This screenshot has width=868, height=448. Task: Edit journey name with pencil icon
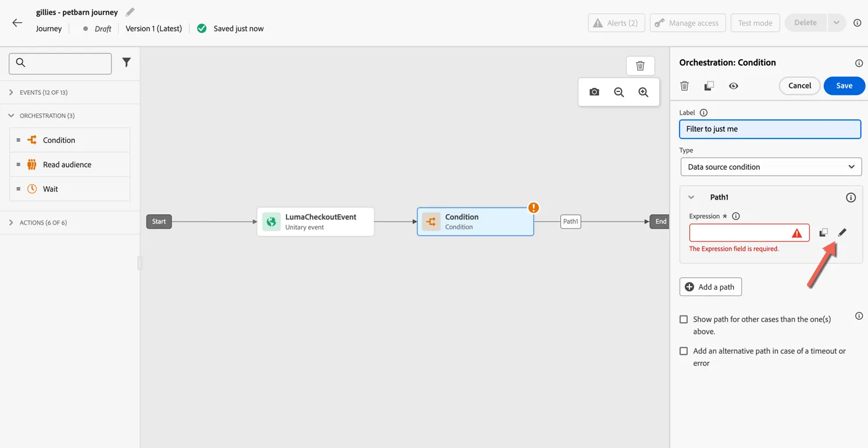tap(130, 12)
